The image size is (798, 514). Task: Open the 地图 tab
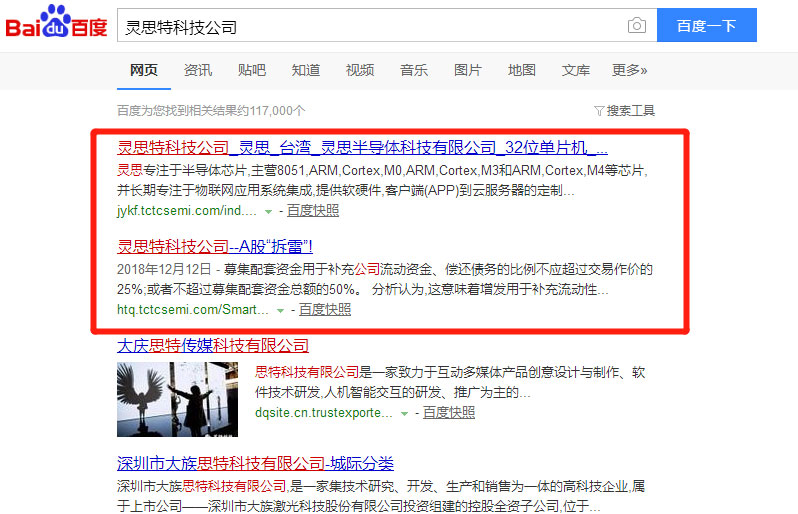(x=522, y=70)
